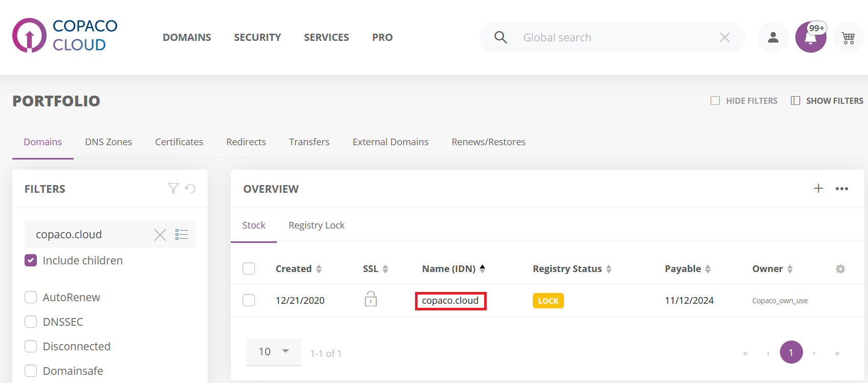Switch to the Certificates tab
868x383 pixels.
(x=179, y=142)
